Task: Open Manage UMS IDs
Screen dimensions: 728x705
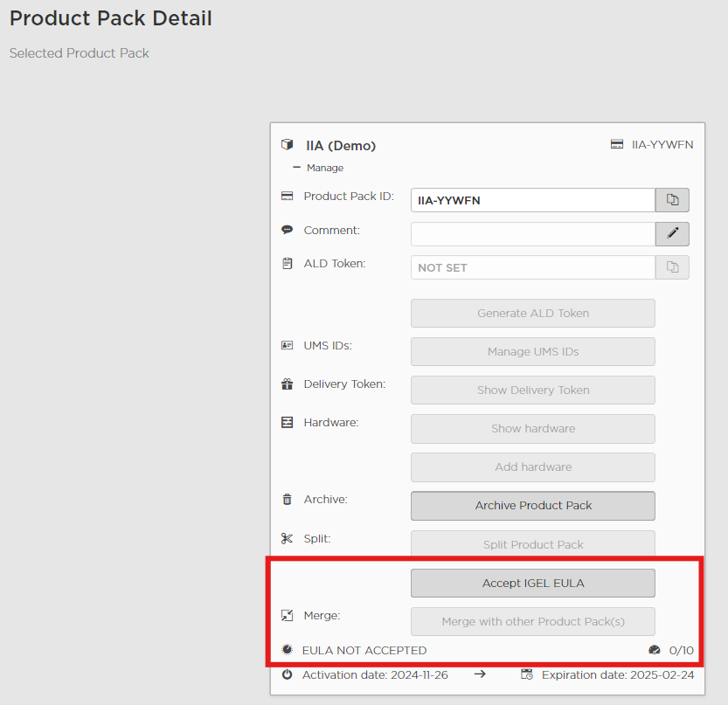Action: coord(533,352)
